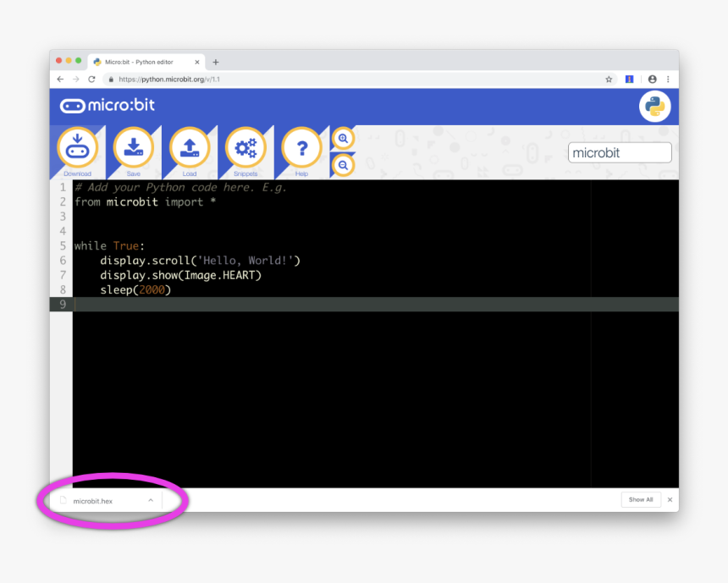Open the Snippets gear icon
This screenshot has width=728, height=583.
[245, 149]
